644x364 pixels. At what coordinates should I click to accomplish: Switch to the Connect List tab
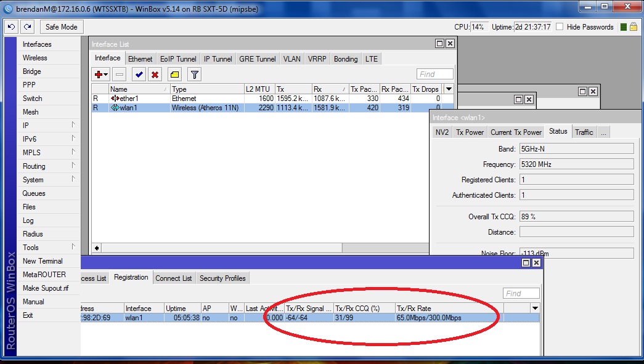[x=173, y=278]
